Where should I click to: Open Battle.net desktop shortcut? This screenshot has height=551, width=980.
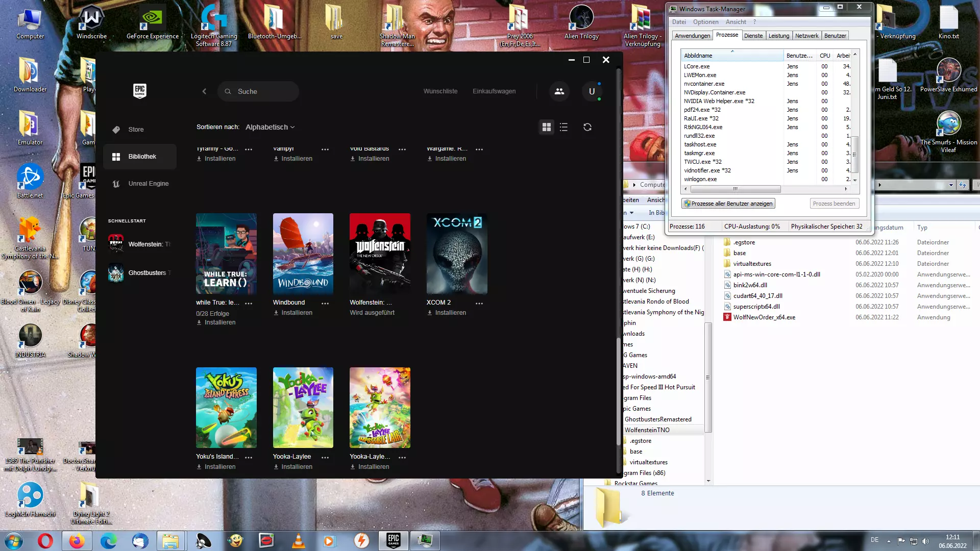30,181
